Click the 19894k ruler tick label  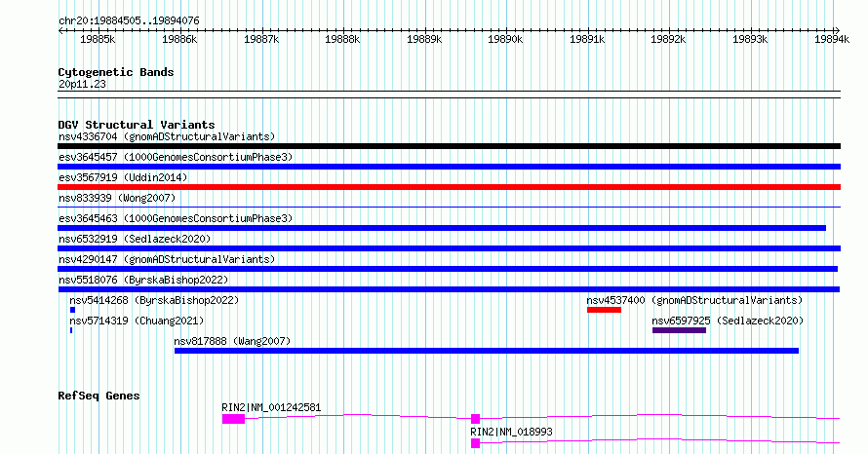pyautogui.click(x=832, y=39)
